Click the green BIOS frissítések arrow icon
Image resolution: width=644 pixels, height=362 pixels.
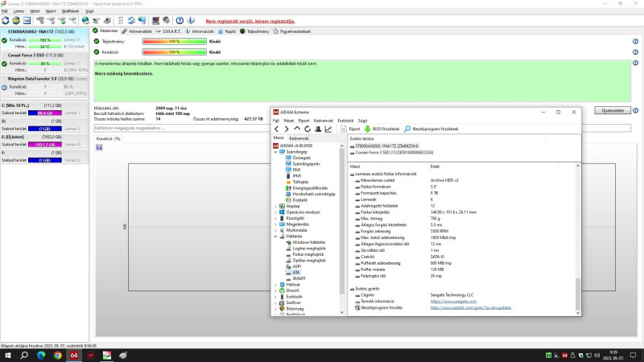368,129
